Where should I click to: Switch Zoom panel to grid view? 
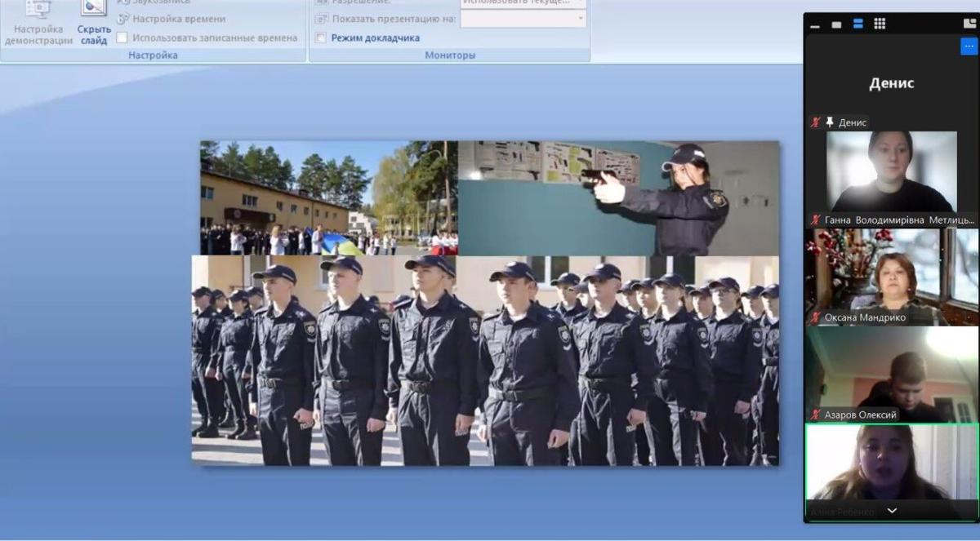[x=880, y=24]
